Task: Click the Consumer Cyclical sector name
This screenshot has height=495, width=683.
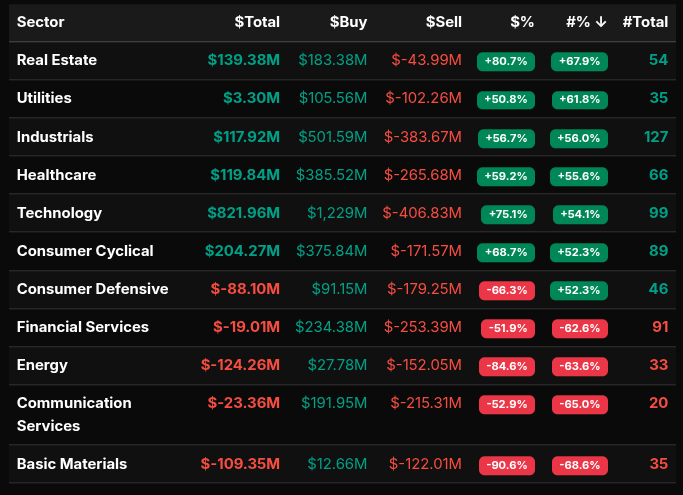Action: pos(85,251)
